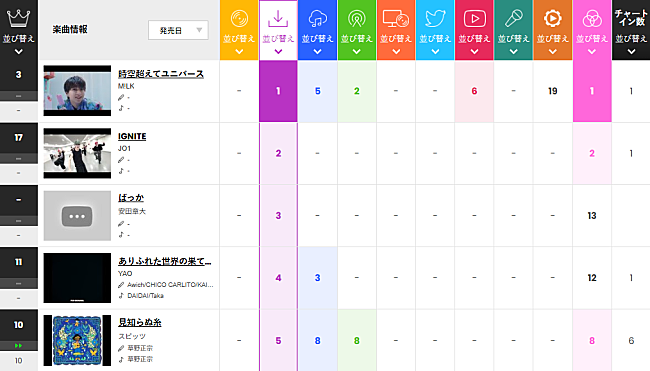This screenshot has width=650, height=371.
Task: Sort by YouTube video column
Action: click(x=474, y=44)
